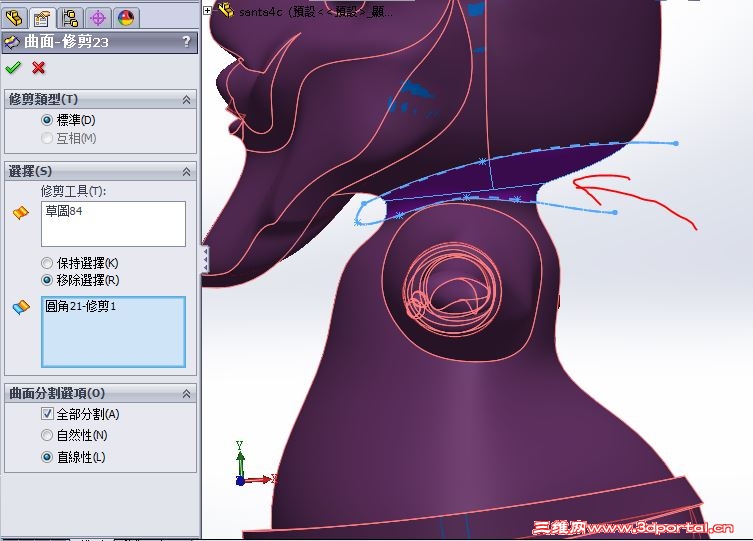The image size is (753, 541).
Task: Select 草圖84 entry in trim tool list
Action: click(x=64, y=211)
